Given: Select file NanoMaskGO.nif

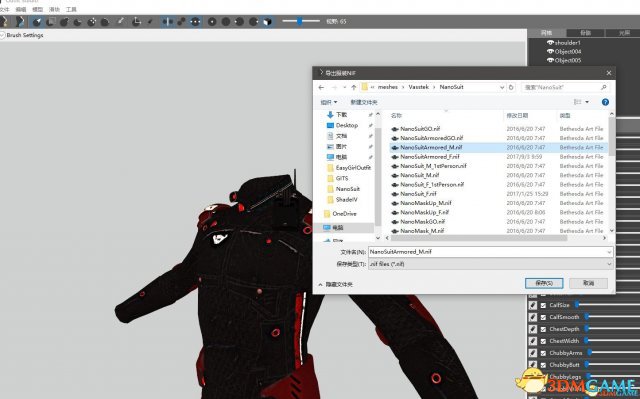Looking at the screenshot, I should [x=422, y=222].
